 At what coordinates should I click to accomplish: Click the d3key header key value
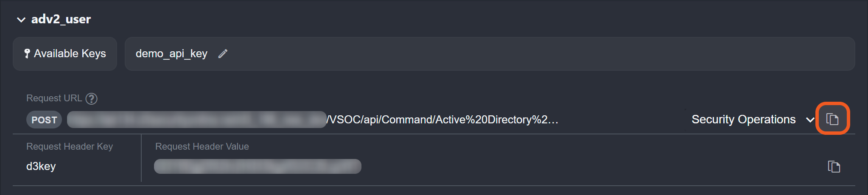click(x=41, y=166)
